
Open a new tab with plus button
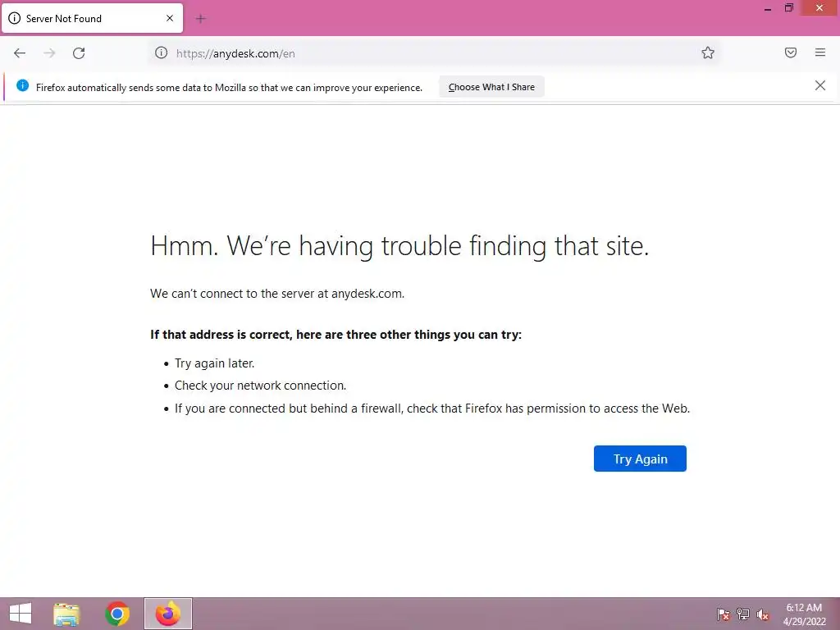(x=201, y=19)
